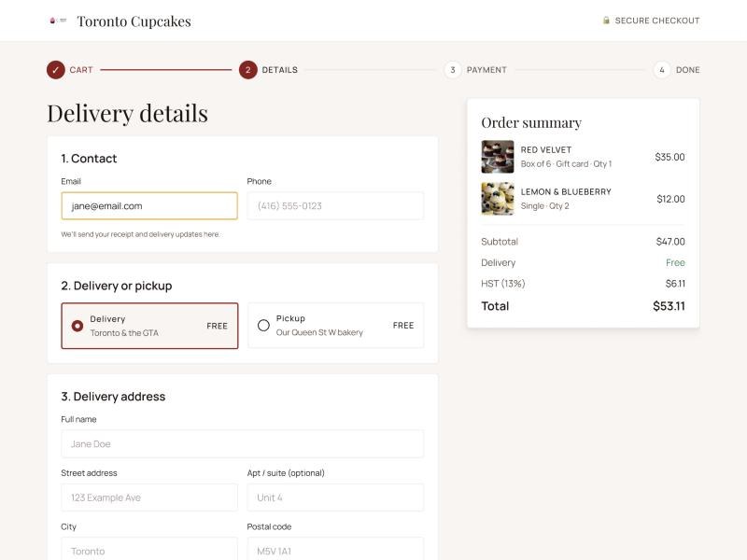The image size is (747, 560).
Task: Focus the Phone number field
Action: 335,205
